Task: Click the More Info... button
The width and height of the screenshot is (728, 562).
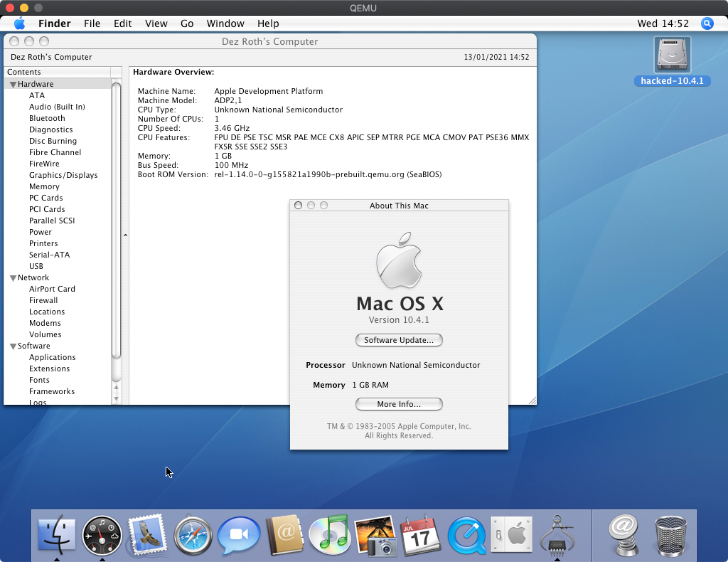Action: point(399,404)
